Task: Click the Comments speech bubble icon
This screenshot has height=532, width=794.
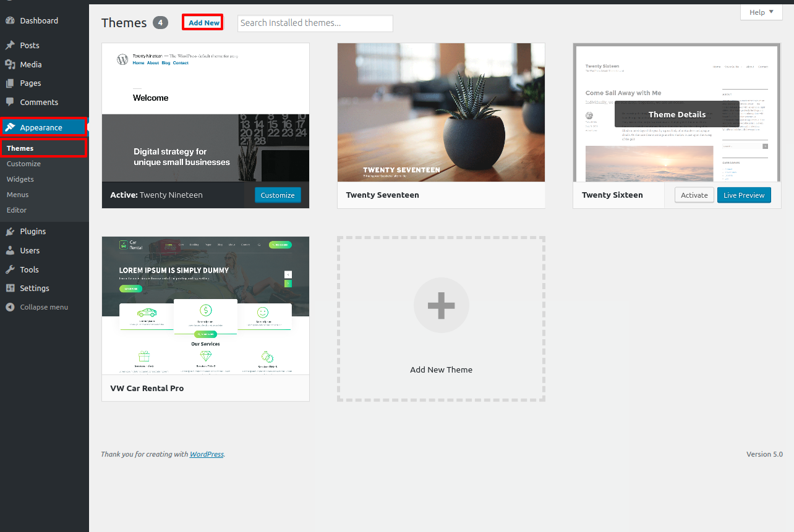Action: [x=10, y=102]
